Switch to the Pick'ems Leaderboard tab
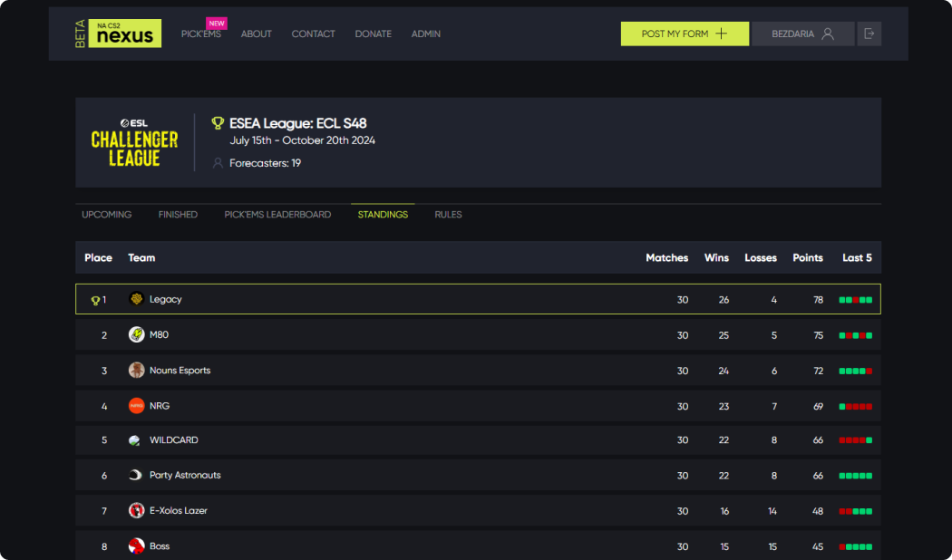This screenshot has height=560, width=952. [x=277, y=215]
